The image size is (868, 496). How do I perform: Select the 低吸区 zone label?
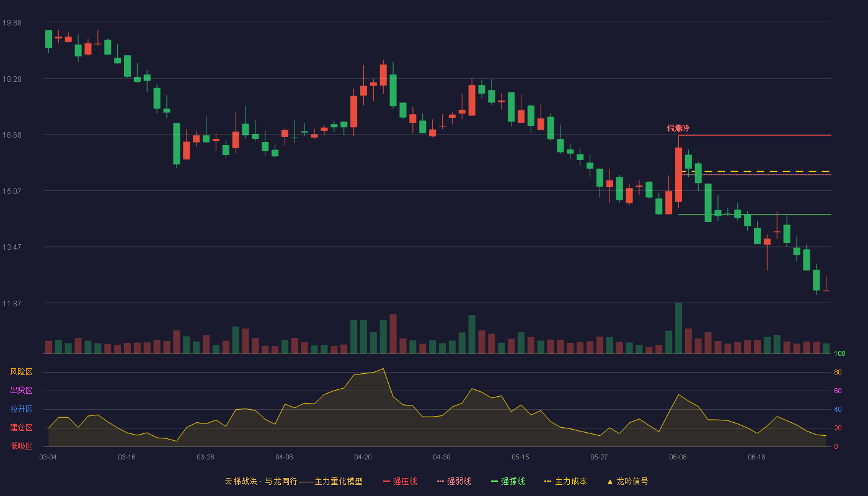click(21, 446)
